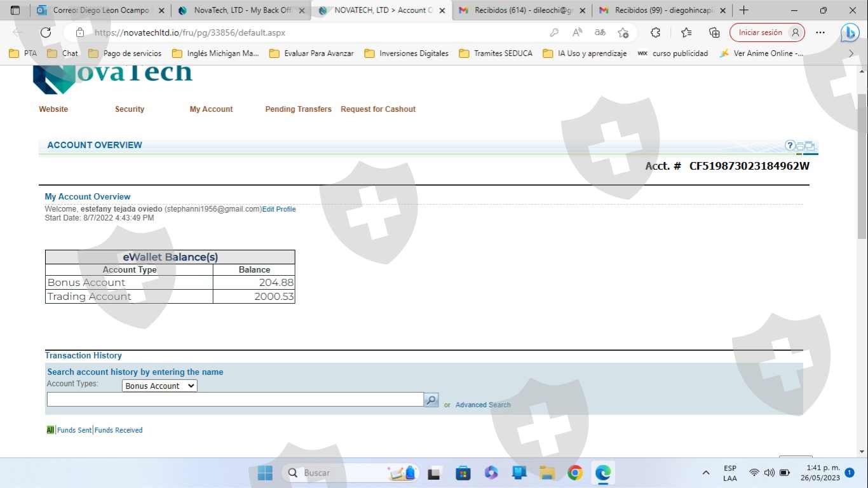Open a new tab with the plus icon
868x488 pixels.
pos(744,10)
